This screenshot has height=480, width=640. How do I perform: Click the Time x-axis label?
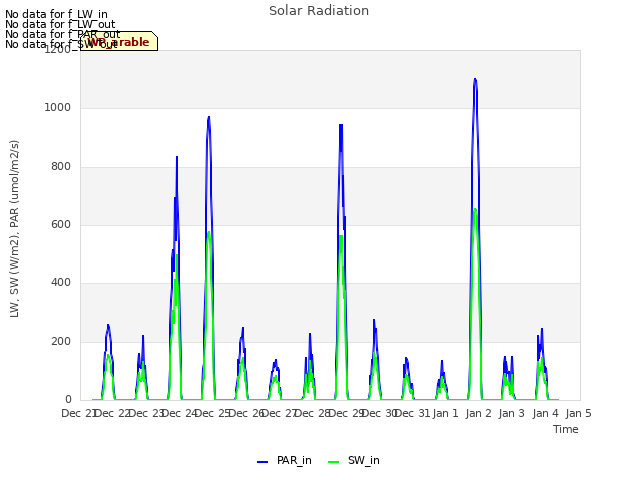coord(566,429)
